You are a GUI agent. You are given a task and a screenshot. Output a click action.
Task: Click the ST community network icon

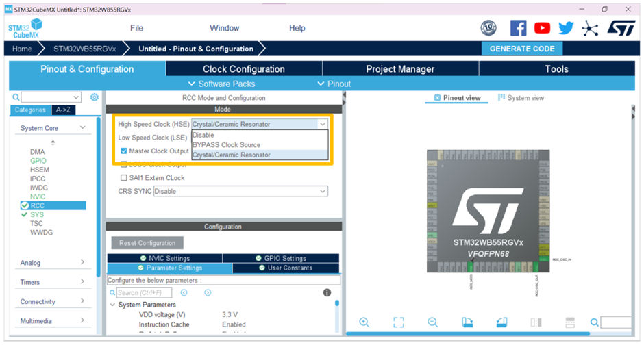point(590,28)
